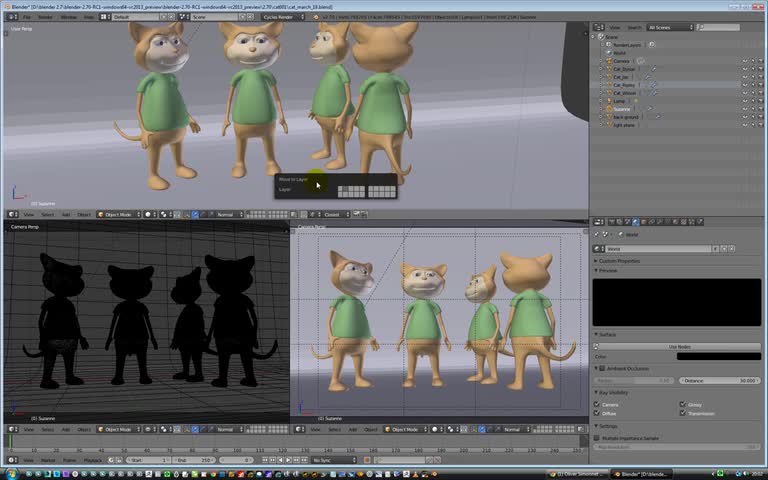The image size is (768, 480).
Task: Click the timeline record keyframe button
Action: [x=367, y=460]
